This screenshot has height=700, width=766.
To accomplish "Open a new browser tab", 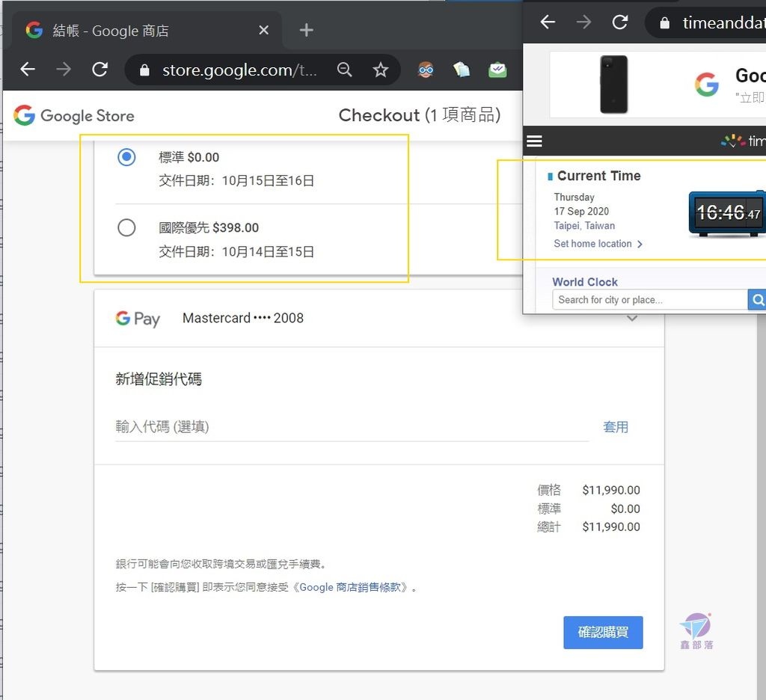I will pyautogui.click(x=306, y=30).
